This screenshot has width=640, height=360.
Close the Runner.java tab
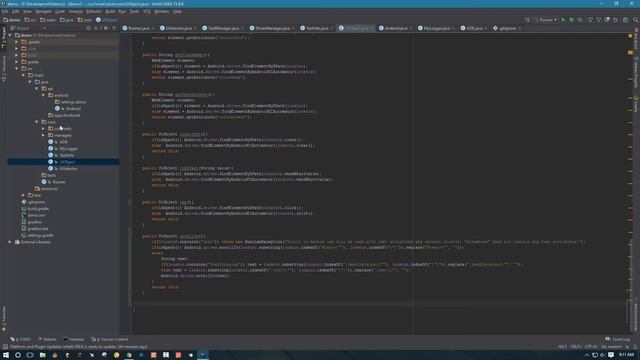[153, 29]
